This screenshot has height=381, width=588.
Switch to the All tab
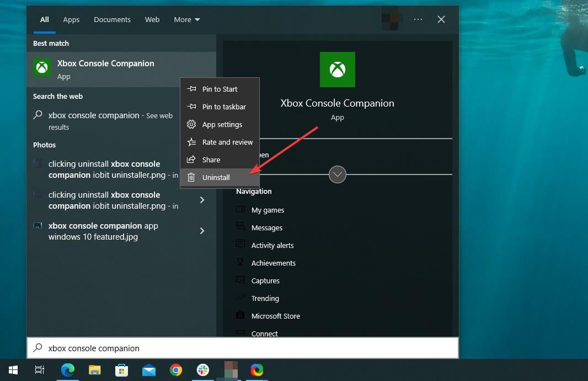coord(45,19)
